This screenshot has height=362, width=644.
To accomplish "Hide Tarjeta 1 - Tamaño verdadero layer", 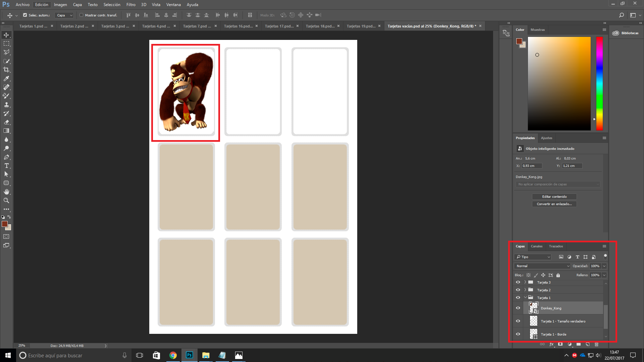I will click(x=518, y=321).
